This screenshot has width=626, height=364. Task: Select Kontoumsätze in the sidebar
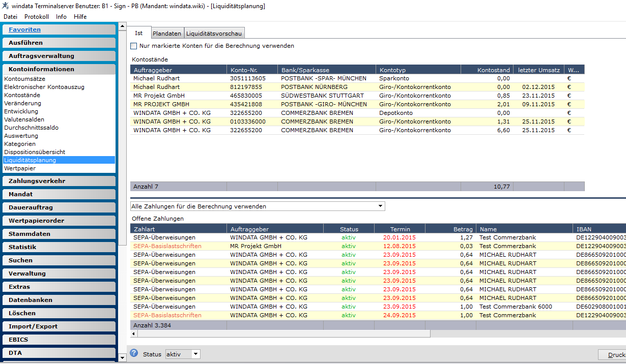click(x=25, y=79)
